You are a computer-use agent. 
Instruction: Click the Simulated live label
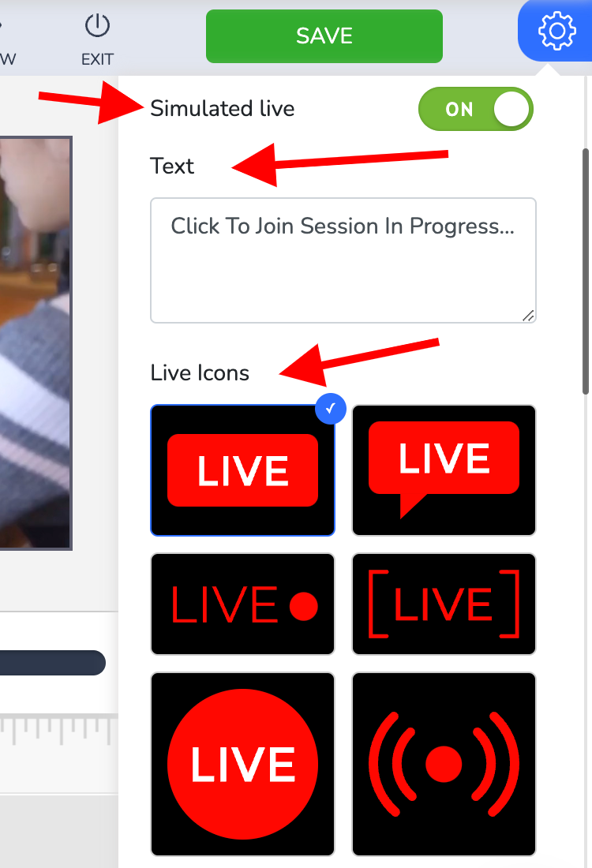[223, 109]
